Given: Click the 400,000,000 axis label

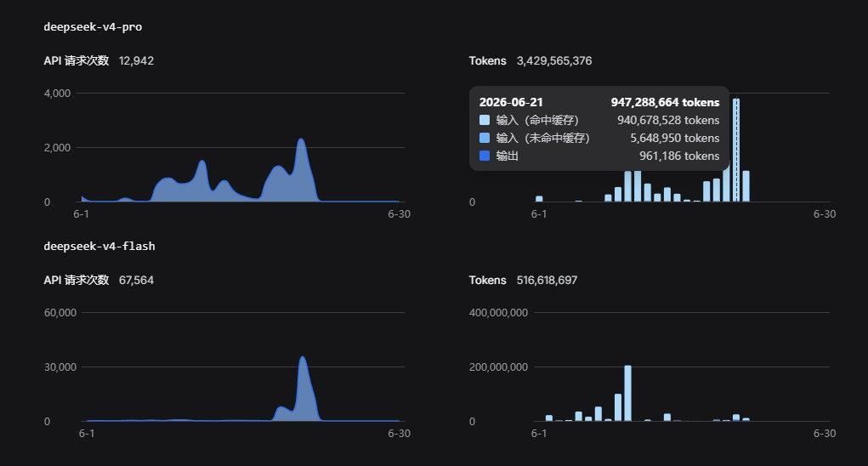Looking at the screenshot, I should (498, 313).
